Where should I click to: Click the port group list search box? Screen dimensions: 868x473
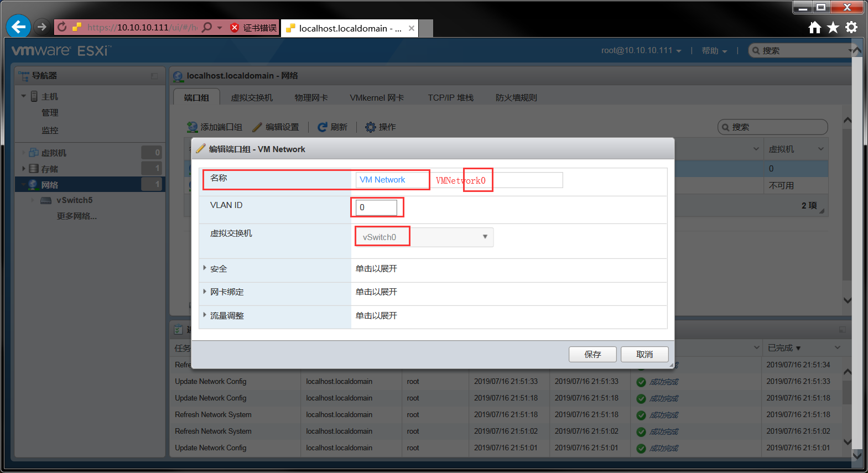pyautogui.click(x=772, y=127)
